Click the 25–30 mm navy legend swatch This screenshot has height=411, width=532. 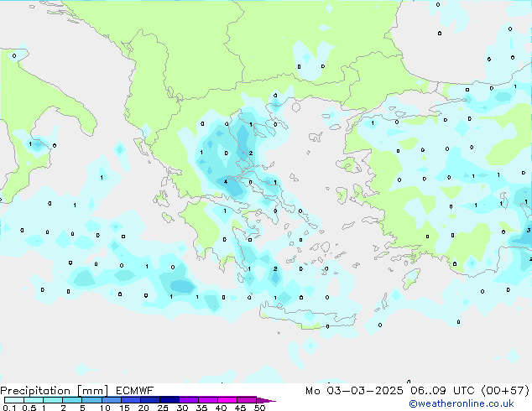point(169,400)
